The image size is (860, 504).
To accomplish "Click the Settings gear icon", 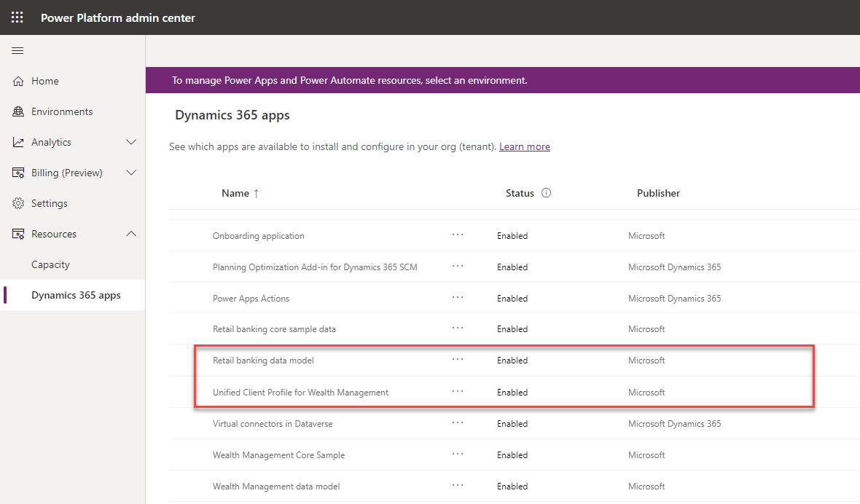I will (18, 203).
